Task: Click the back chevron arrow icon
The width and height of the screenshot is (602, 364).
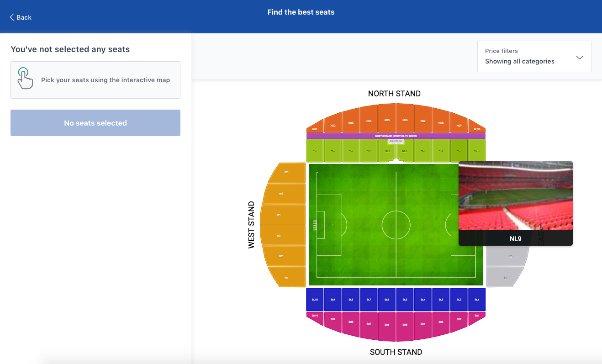Action: coord(12,17)
